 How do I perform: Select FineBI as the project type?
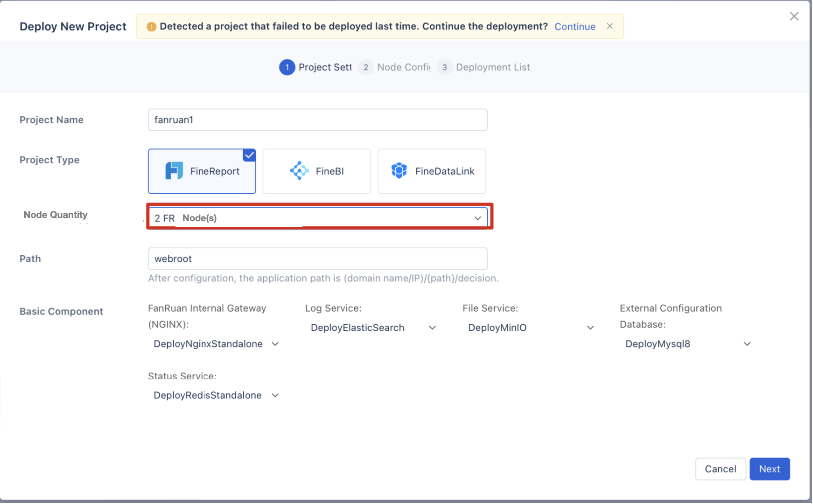[316, 171]
